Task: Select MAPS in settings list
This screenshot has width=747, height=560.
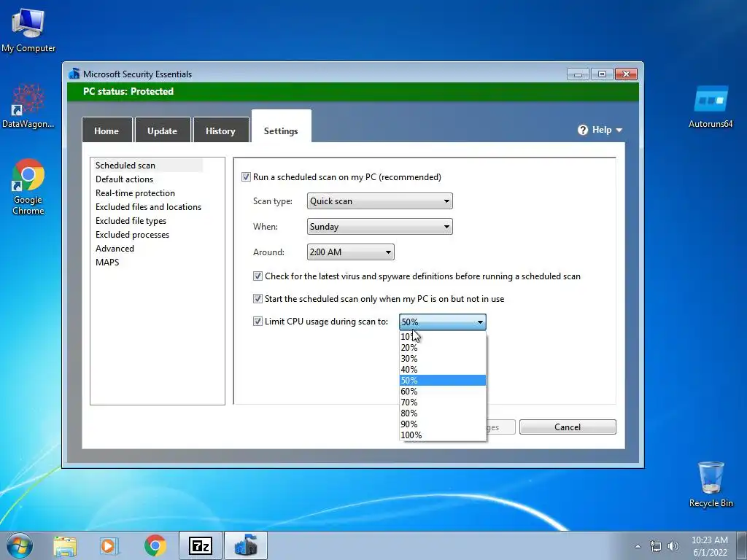Action: pyautogui.click(x=107, y=262)
